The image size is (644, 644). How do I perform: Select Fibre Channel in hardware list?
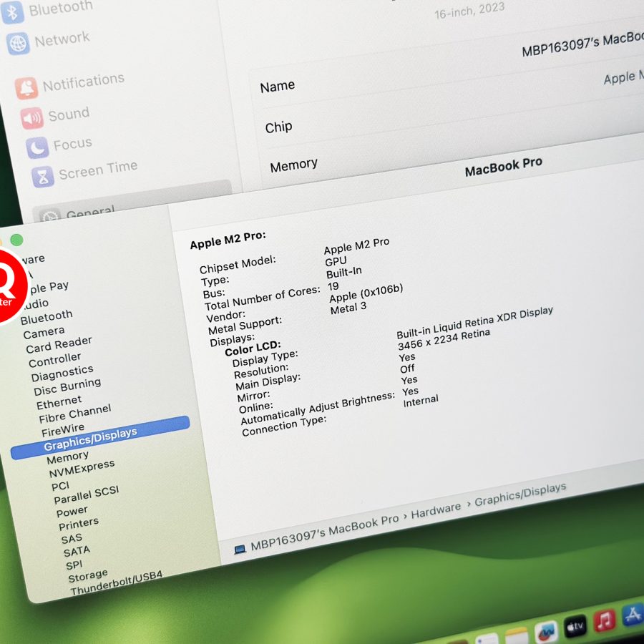tap(74, 413)
